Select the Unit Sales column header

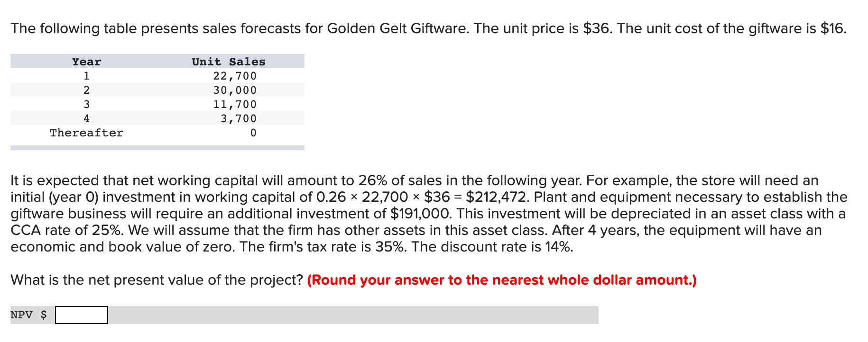(x=229, y=61)
